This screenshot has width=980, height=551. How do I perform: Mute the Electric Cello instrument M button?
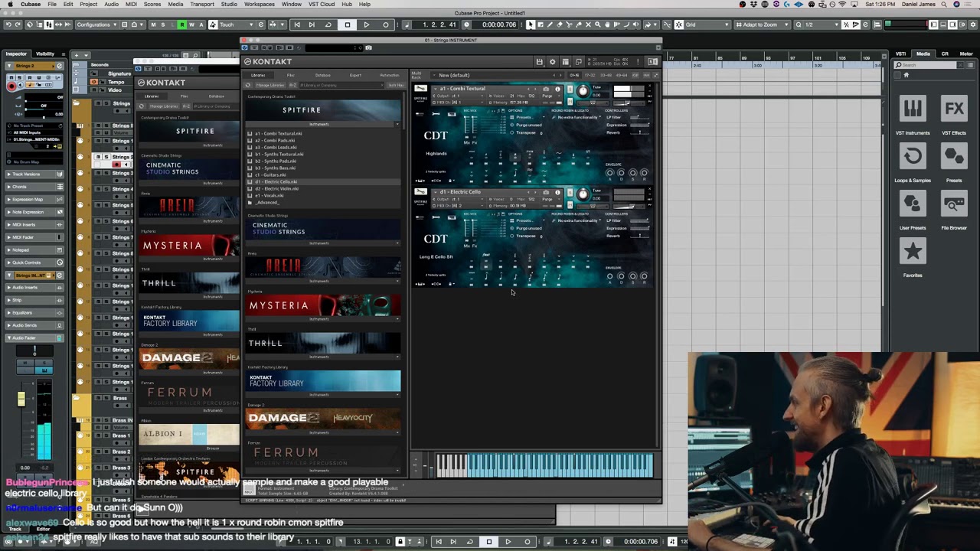(570, 204)
